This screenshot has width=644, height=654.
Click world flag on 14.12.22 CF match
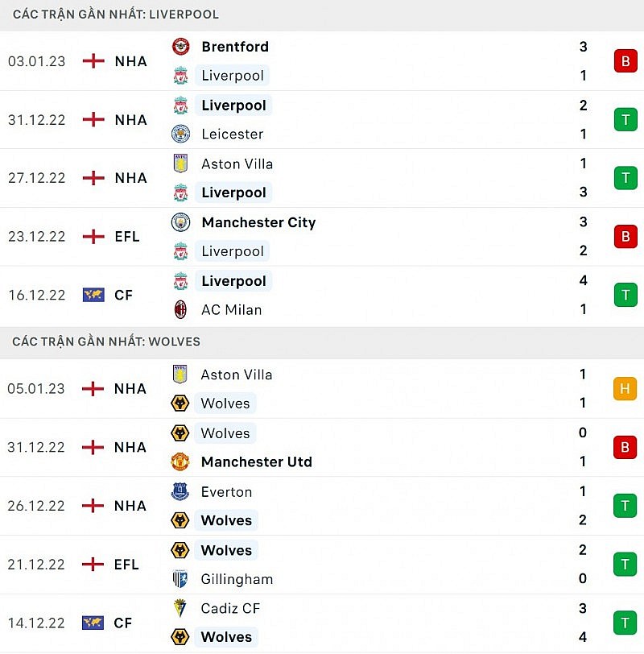(93, 623)
